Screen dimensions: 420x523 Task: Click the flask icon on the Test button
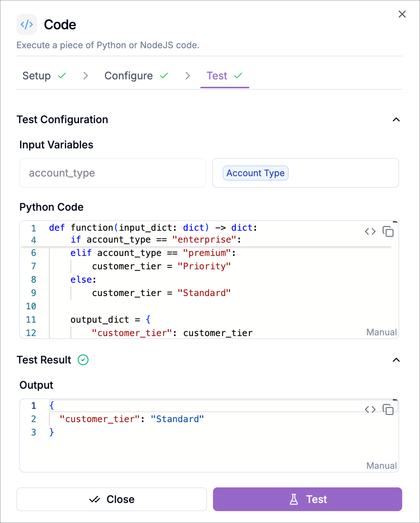pos(294,499)
